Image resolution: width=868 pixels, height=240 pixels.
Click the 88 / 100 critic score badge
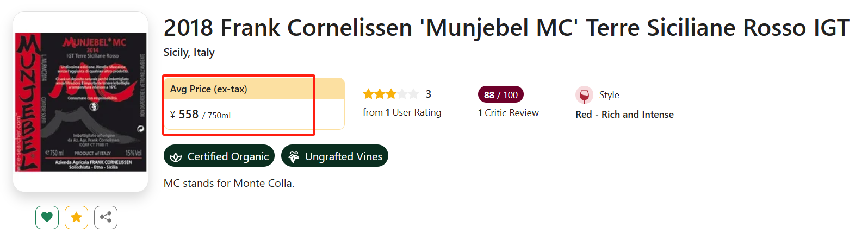coord(500,94)
